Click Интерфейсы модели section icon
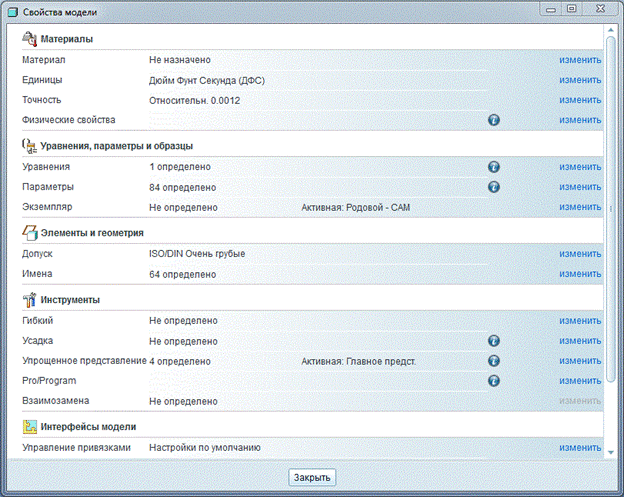624x497 pixels. coord(29,427)
